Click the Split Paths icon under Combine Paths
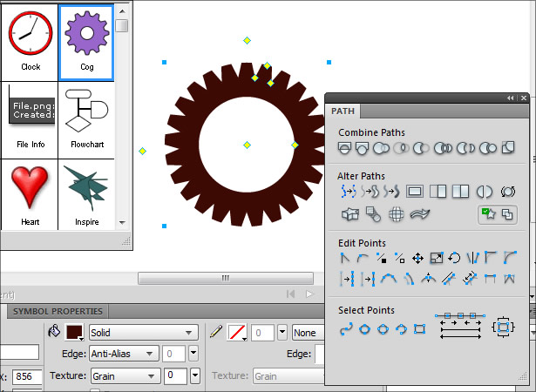Image resolution: width=536 pixels, height=392 pixels. click(x=362, y=148)
